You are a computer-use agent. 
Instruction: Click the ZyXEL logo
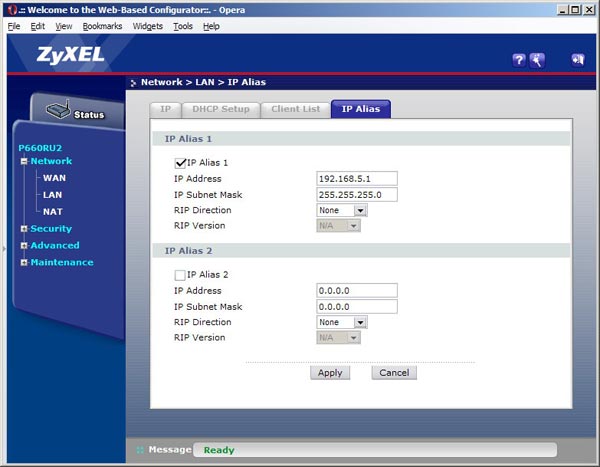[x=70, y=54]
